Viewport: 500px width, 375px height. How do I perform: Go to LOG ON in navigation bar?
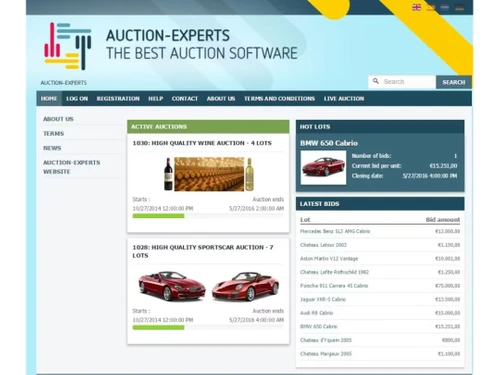tap(77, 99)
